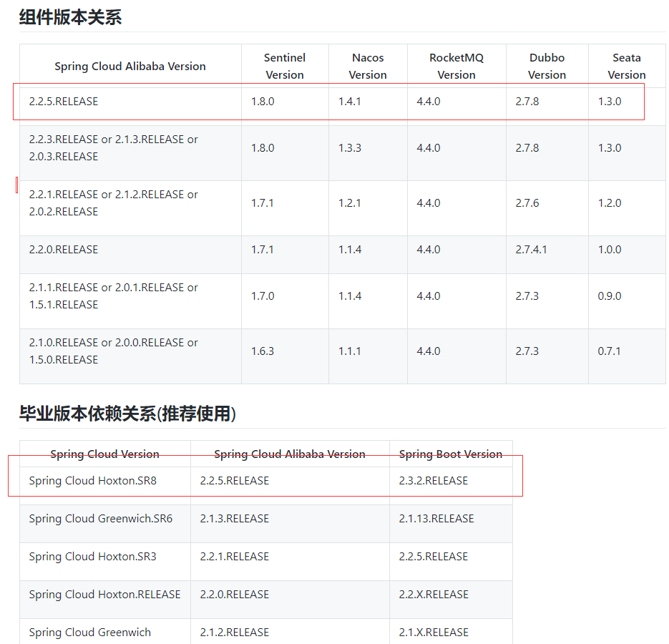Viewport: 669px width, 644px height.
Task: Select the Seata Version column header
Action: pyautogui.click(x=627, y=66)
